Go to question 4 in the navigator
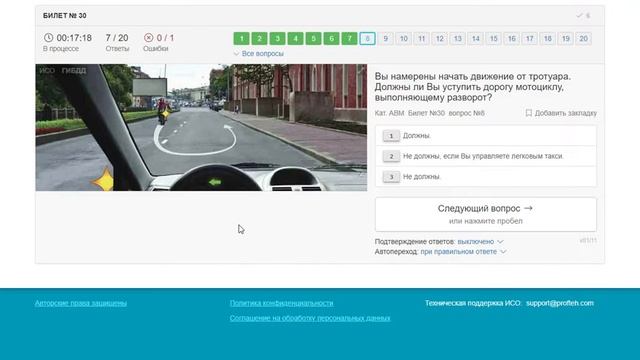 pos(295,39)
